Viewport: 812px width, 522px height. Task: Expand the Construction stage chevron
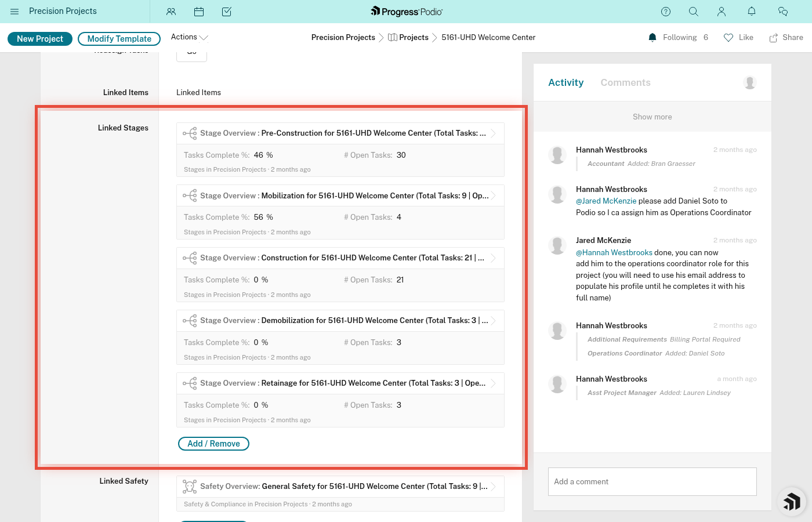pos(494,258)
